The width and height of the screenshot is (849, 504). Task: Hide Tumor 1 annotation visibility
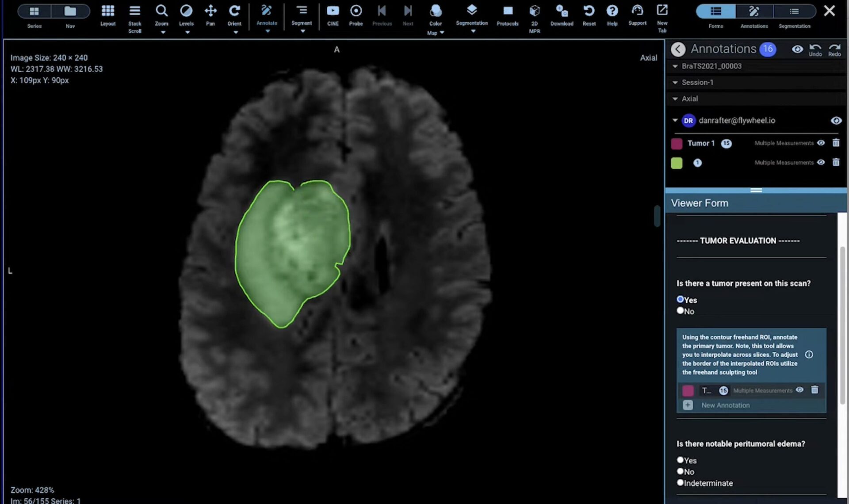pos(821,143)
